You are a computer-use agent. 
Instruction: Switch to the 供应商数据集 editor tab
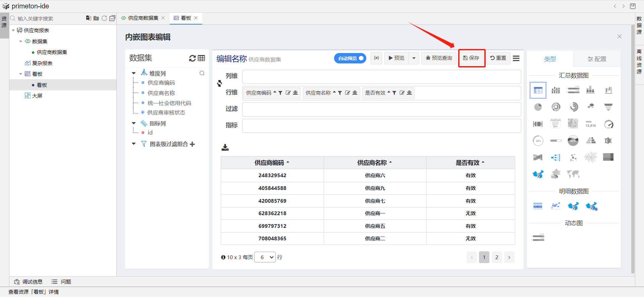click(143, 18)
